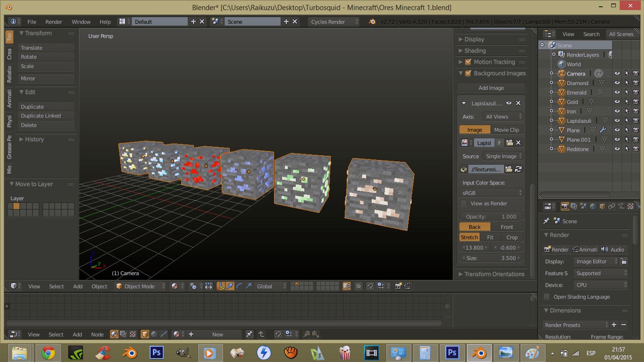Open the Axis All Views dropdown

click(503, 116)
